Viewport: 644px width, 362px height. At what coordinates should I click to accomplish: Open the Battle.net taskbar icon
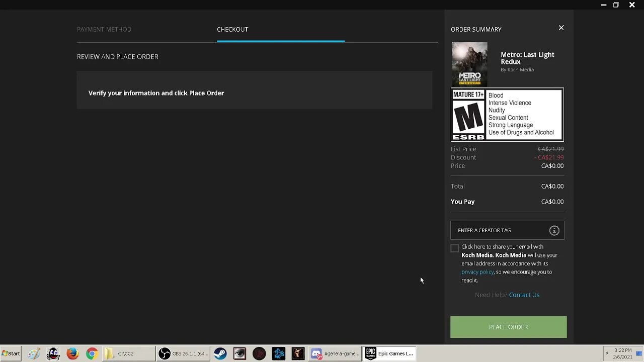point(279,353)
